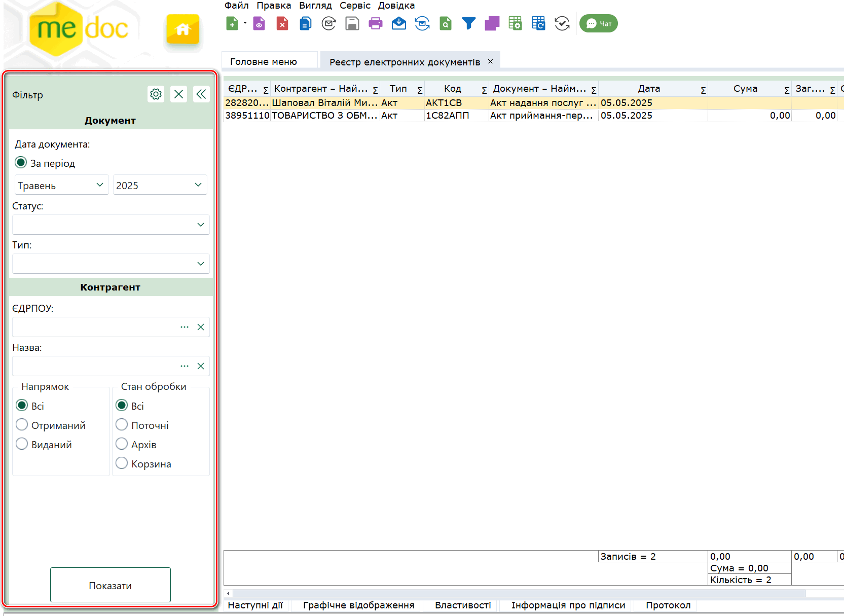Open filter settings gear icon

(156, 94)
